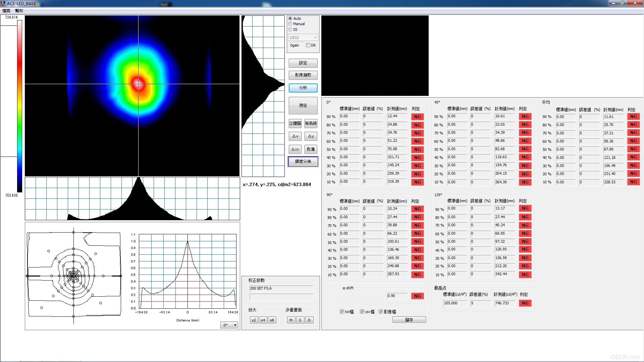Open the 1/512 shutter speed dropdown
The width and height of the screenshot is (644, 362).
click(303, 38)
